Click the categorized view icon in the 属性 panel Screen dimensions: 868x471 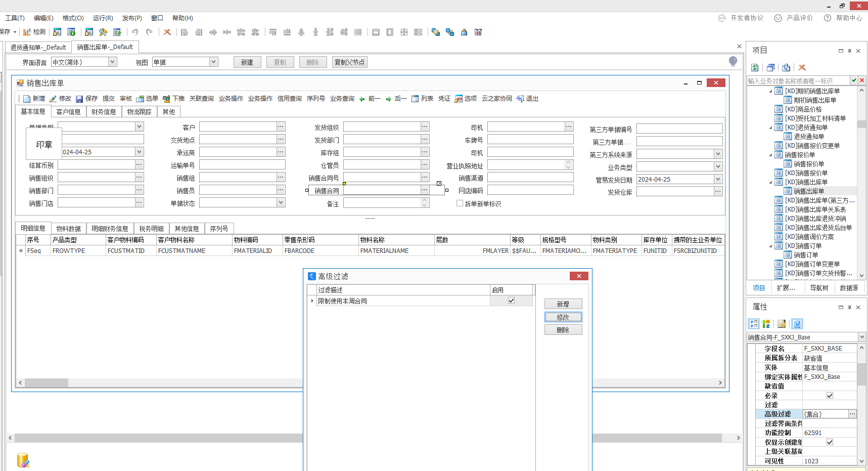[754, 324]
